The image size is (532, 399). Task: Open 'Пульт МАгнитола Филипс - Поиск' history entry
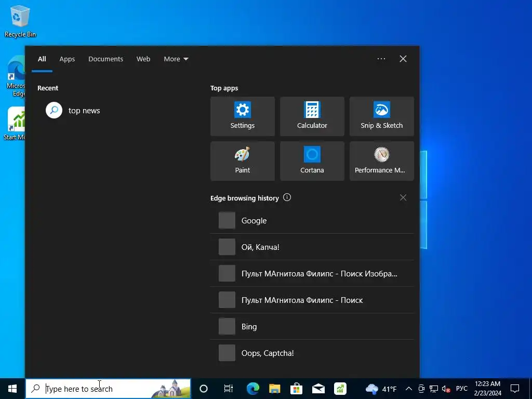click(x=312, y=300)
